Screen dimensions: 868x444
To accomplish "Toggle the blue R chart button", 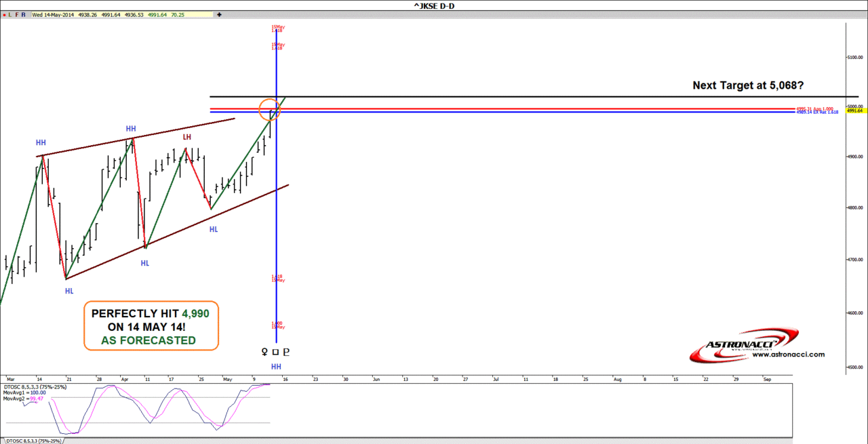I will tap(24, 14).
